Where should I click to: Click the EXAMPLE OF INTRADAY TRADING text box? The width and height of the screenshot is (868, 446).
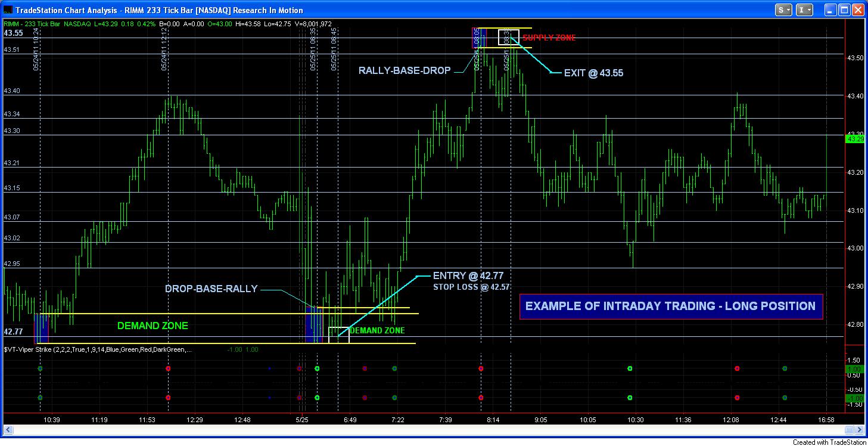click(x=671, y=306)
